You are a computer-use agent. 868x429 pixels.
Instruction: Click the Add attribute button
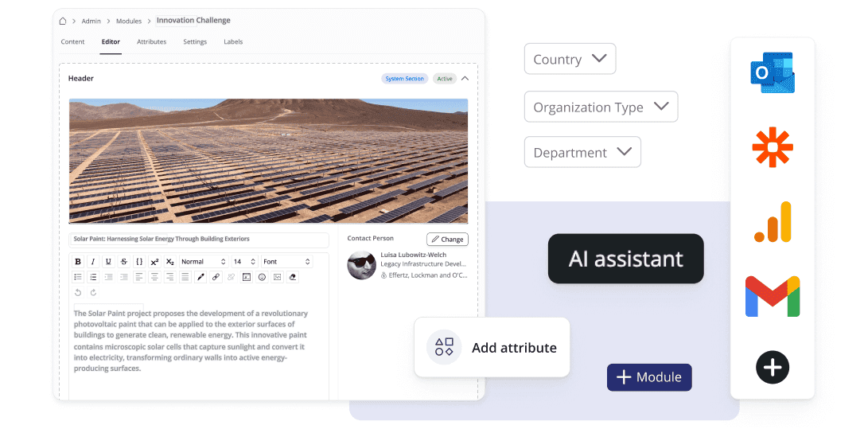coord(492,348)
